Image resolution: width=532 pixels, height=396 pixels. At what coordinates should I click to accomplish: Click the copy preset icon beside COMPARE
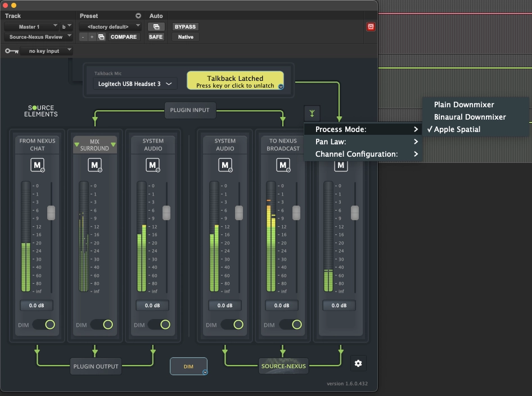[x=101, y=37]
